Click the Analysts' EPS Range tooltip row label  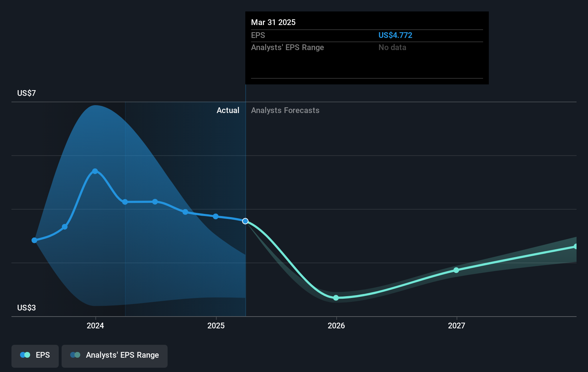point(287,47)
